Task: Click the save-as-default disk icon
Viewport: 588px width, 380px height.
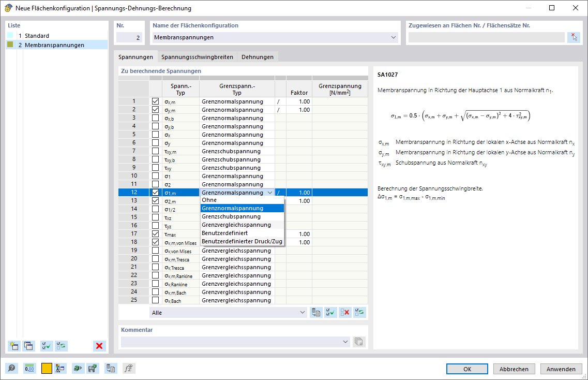Action: coord(93,369)
